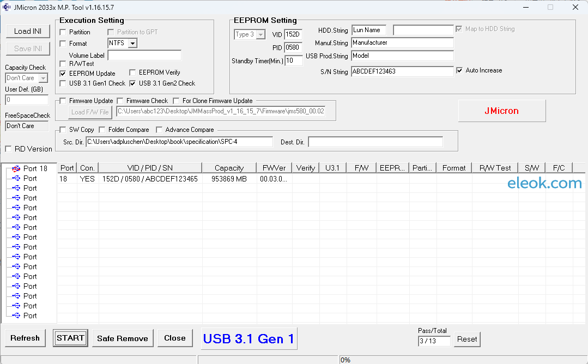Click the FWVer column header
588x364 pixels.
pos(274,168)
